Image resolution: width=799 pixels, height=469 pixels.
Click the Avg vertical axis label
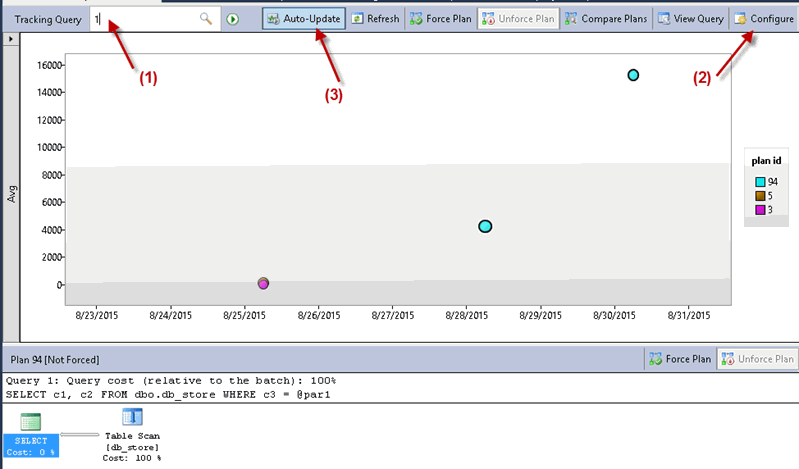12,194
